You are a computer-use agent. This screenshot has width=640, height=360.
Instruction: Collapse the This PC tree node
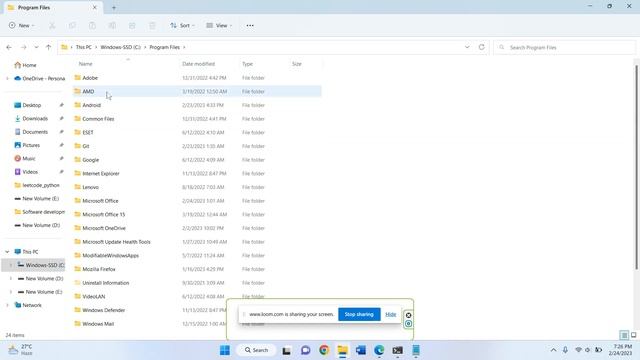coord(7,252)
